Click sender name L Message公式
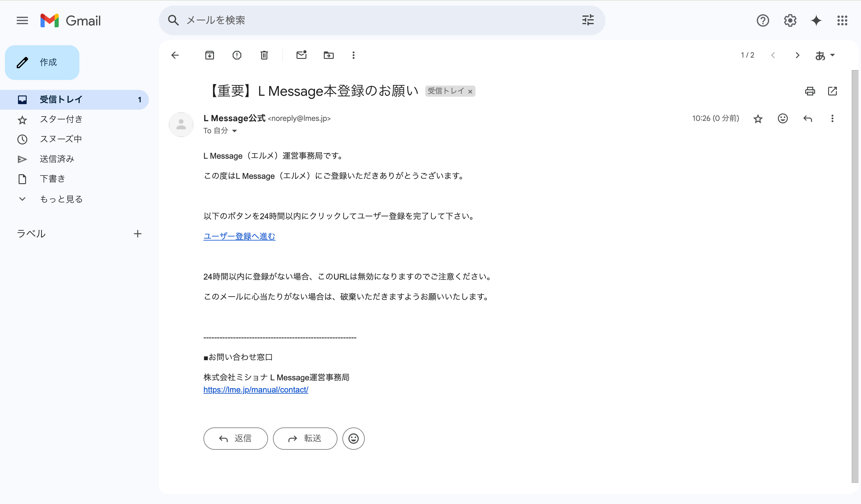861x504 pixels. coord(234,118)
